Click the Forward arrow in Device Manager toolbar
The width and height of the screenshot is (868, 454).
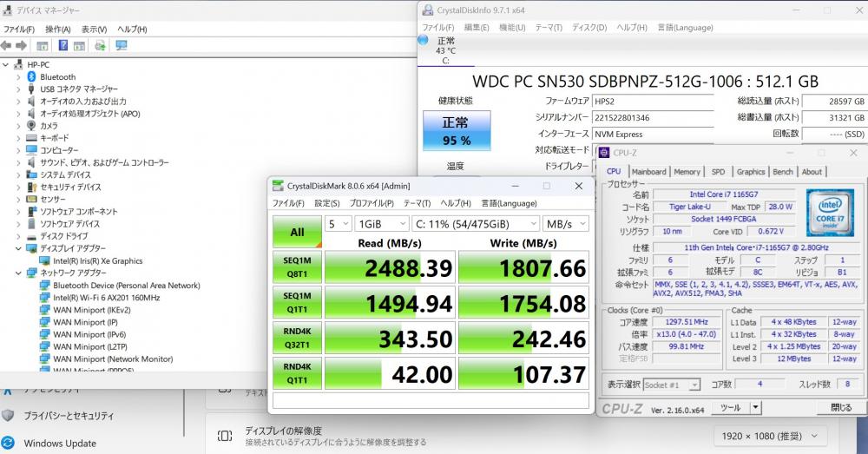pyautogui.click(x=21, y=45)
